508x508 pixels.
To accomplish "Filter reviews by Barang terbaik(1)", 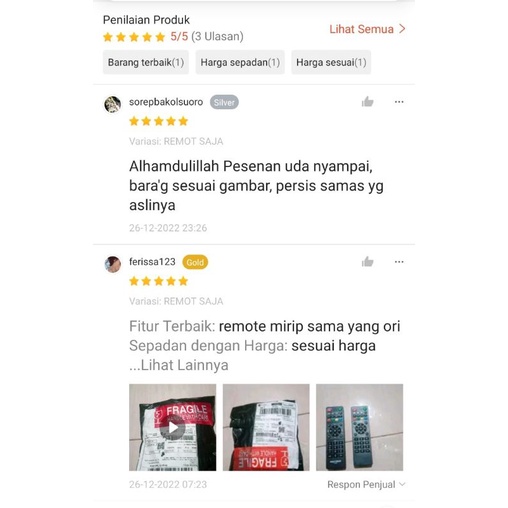I will click(146, 62).
